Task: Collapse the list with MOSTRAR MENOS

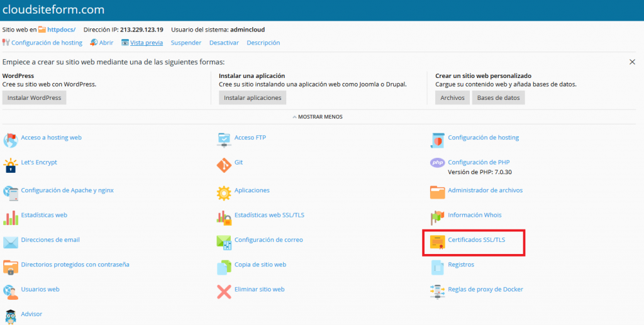Action: click(317, 117)
